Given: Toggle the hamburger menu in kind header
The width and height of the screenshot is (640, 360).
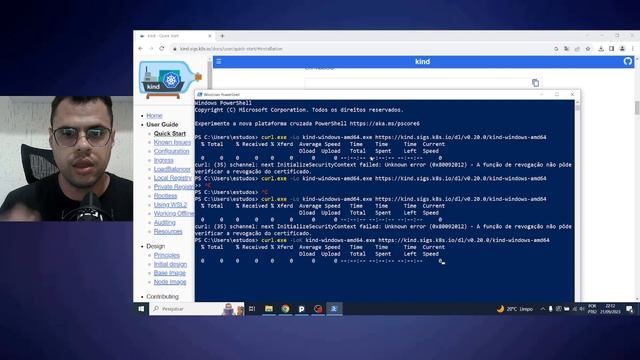Looking at the screenshot, I should (x=219, y=61).
